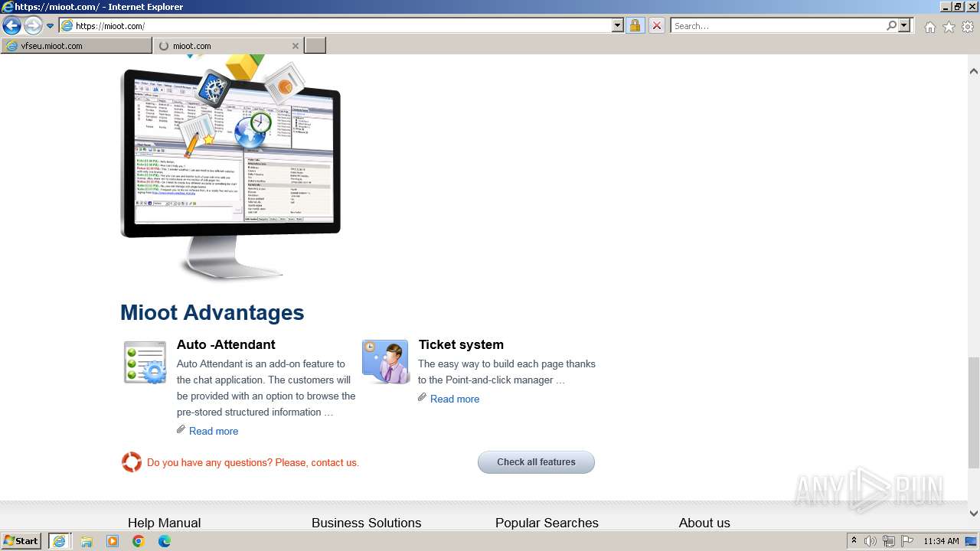
Task: Click the Ticket system heading
Action: [x=461, y=344]
